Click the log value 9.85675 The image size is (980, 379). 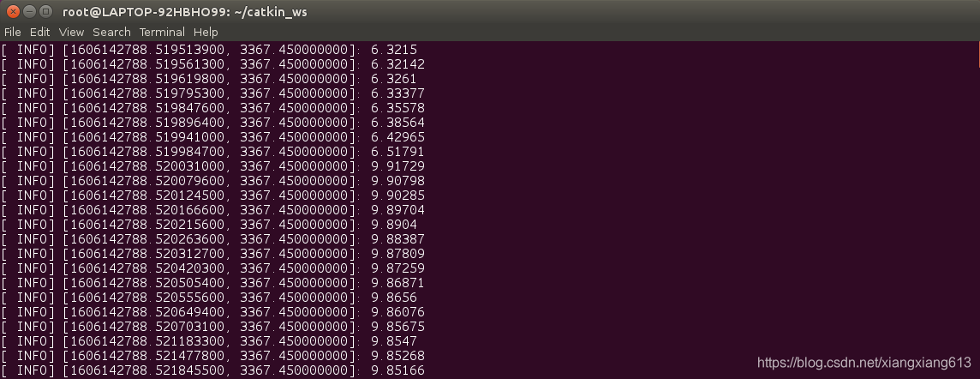[x=397, y=327]
